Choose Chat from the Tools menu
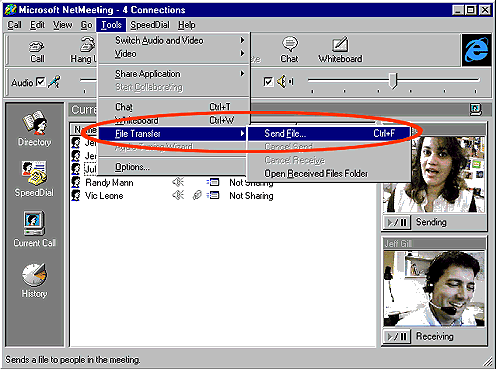The width and height of the screenshot is (496, 369). [x=174, y=107]
